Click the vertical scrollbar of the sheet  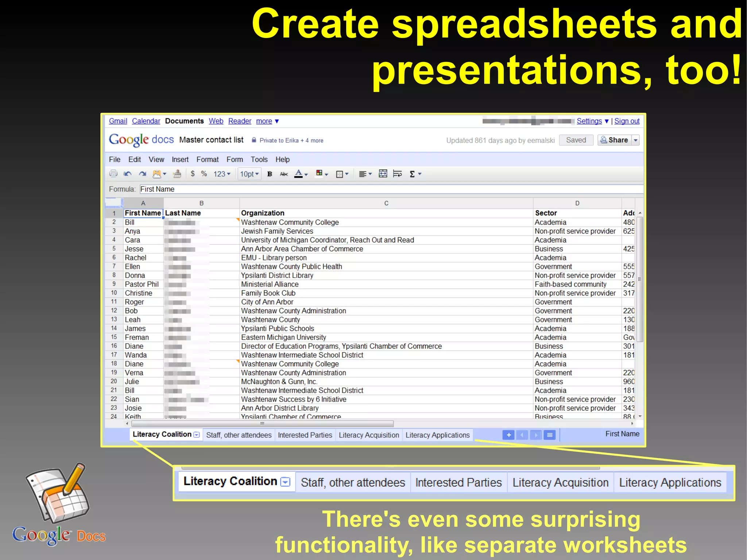640,279
